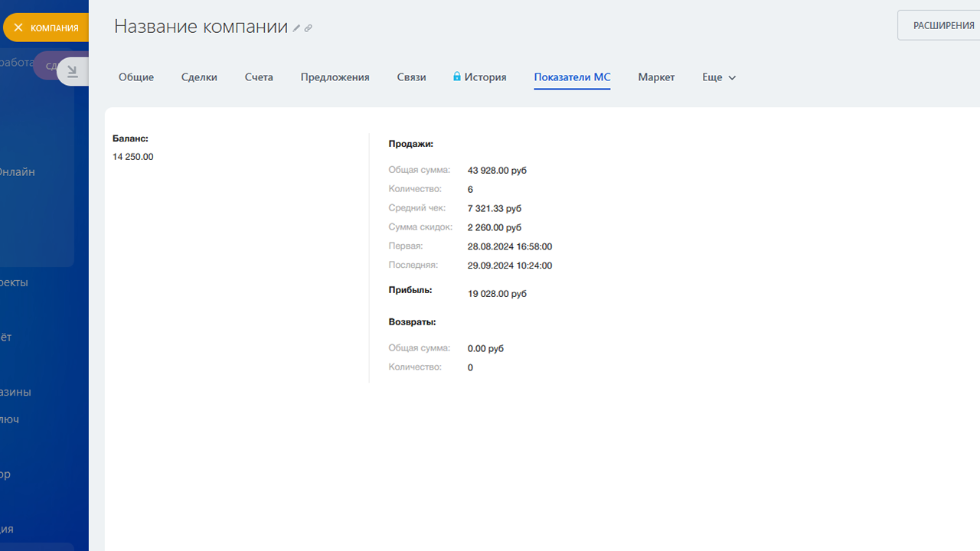Click the pencil icon to edit company name

pyautogui.click(x=296, y=28)
